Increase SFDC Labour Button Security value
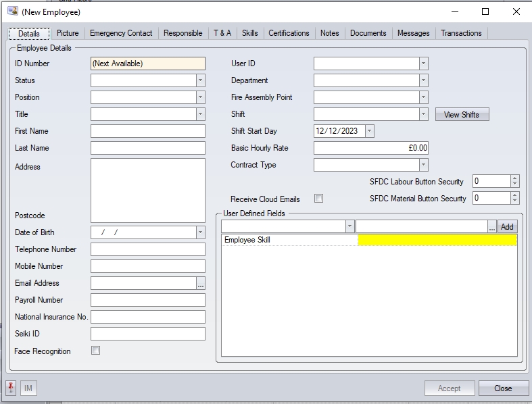This screenshot has width=532, height=404. click(x=515, y=178)
